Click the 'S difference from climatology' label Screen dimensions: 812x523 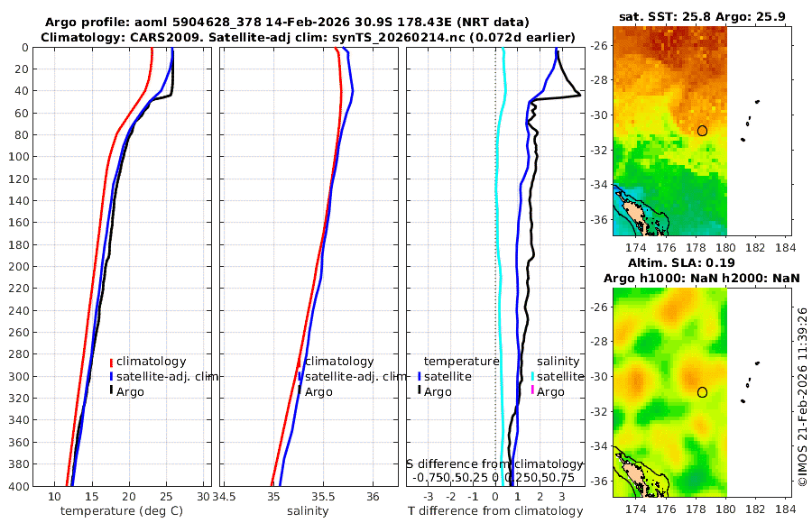[495, 464]
